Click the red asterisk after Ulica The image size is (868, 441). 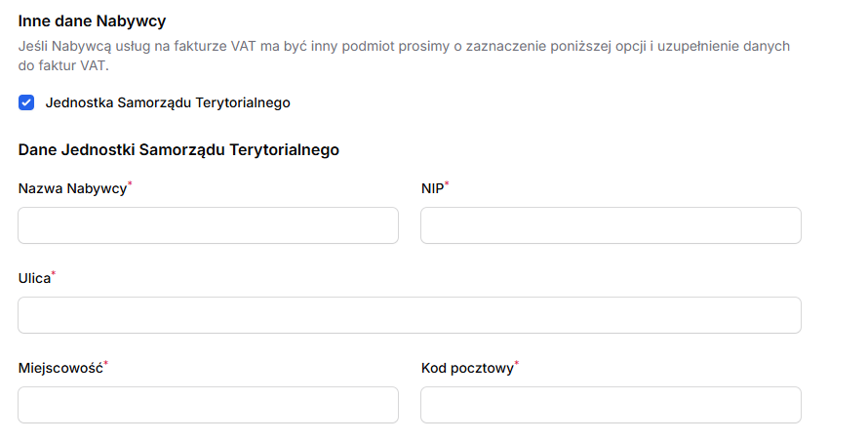[54, 275]
